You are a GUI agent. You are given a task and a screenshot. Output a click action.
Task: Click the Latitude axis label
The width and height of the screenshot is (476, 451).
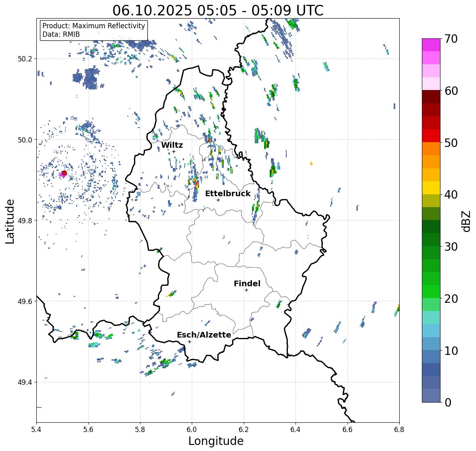coord(10,221)
